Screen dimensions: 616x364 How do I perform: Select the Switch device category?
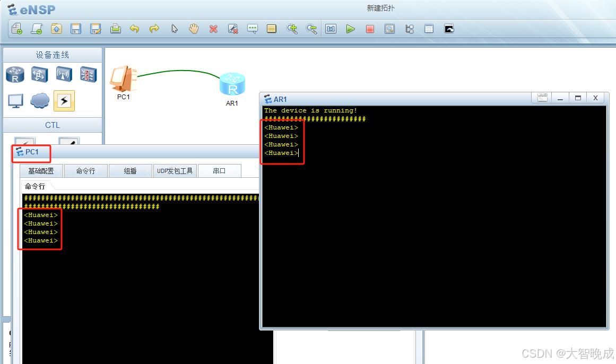tap(40, 74)
